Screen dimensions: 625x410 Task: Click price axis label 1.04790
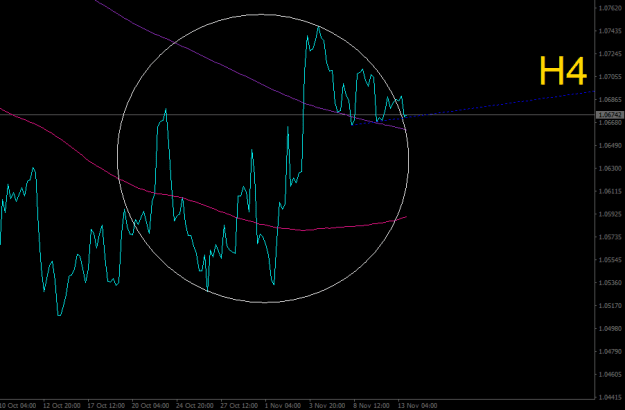point(611,351)
